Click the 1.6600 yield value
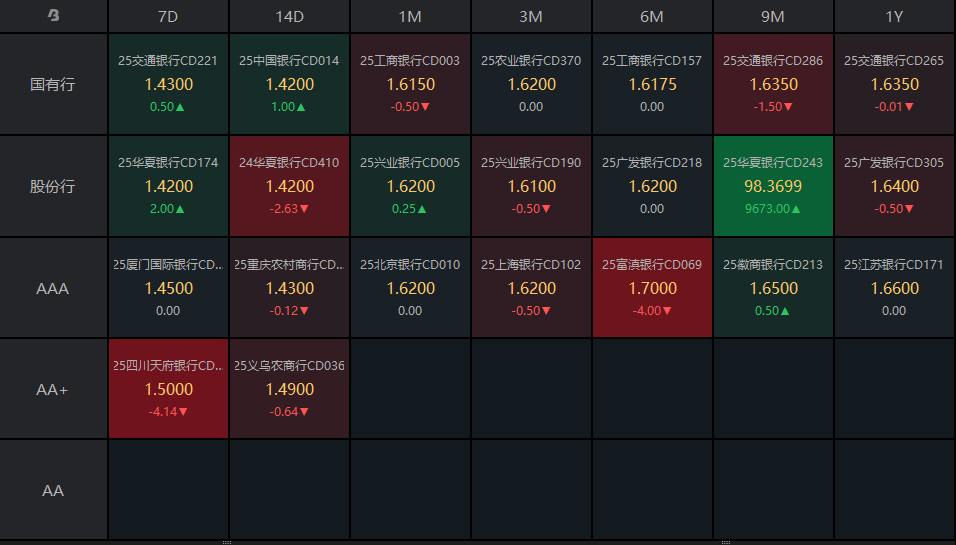The width and height of the screenshot is (956, 545). click(895, 288)
